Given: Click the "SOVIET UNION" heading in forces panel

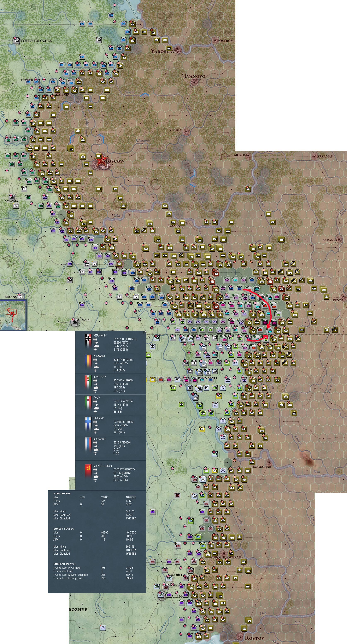Looking at the screenshot, I should pyautogui.click(x=102, y=466).
